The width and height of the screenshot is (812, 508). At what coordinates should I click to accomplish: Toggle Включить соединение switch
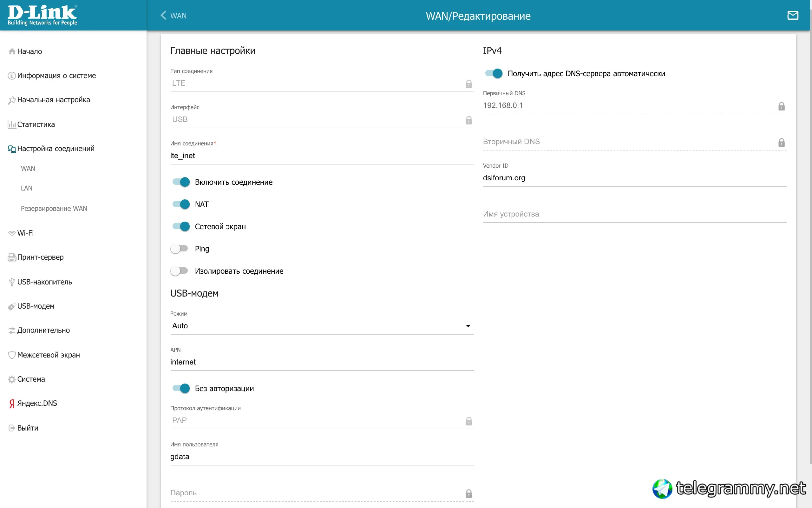(x=181, y=182)
